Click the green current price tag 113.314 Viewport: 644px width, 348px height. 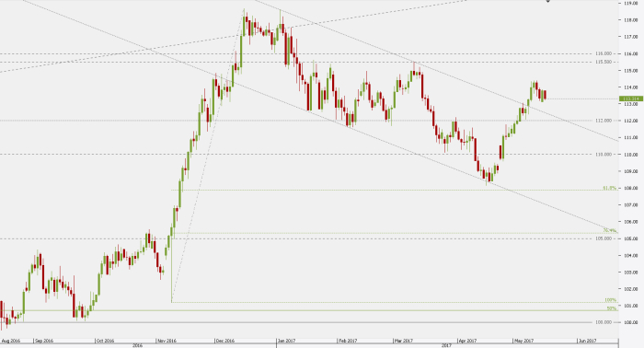pyautogui.click(x=631, y=99)
